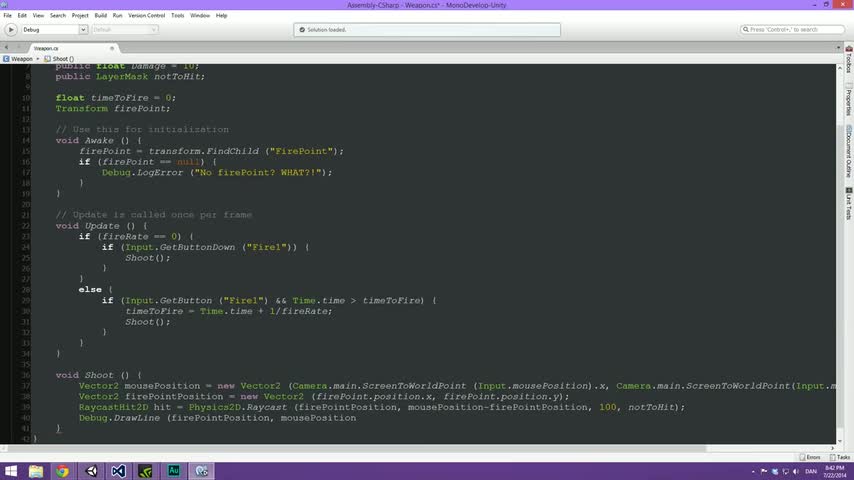Open the Edit menu
This screenshot has width=854, height=480.
coord(22,16)
